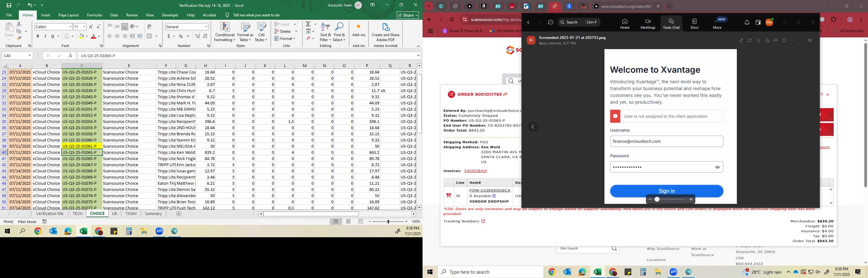This screenshot has width=868, height=278.
Task: Expand the borders dropdown arrow
Action: click(x=73, y=36)
